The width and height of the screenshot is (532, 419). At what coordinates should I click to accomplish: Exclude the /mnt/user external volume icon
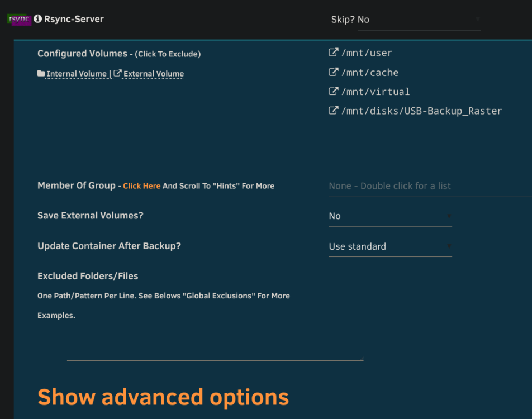(x=334, y=53)
